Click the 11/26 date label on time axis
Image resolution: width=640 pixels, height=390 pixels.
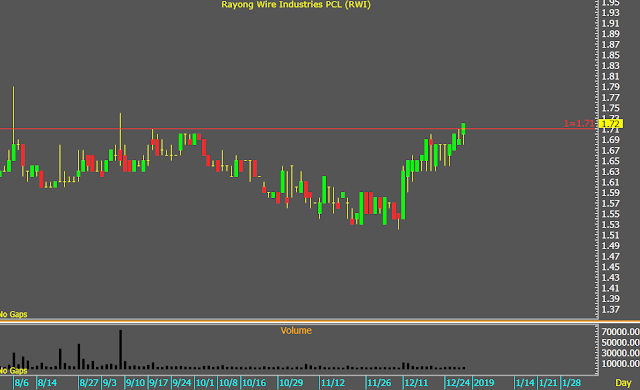click(x=379, y=383)
